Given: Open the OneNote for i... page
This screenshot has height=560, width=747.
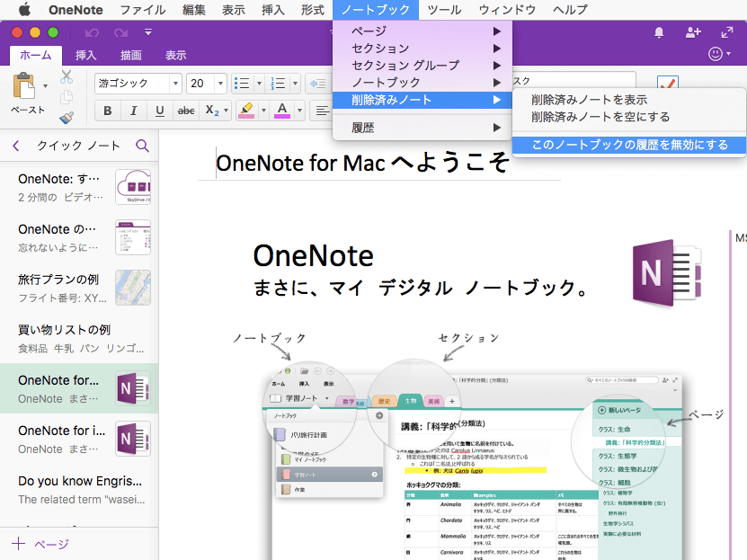Looking at the screenshot, I should 79,439.
